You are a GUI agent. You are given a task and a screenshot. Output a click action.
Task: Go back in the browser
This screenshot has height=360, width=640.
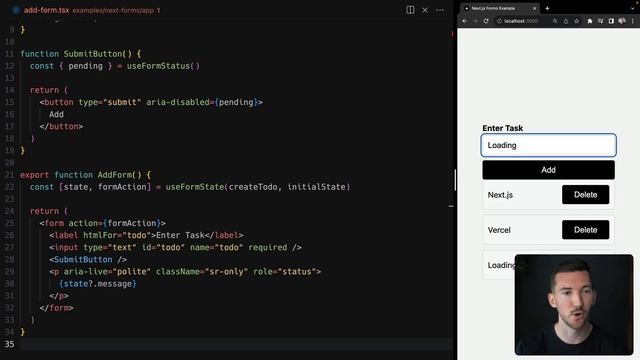pos(464,21)
